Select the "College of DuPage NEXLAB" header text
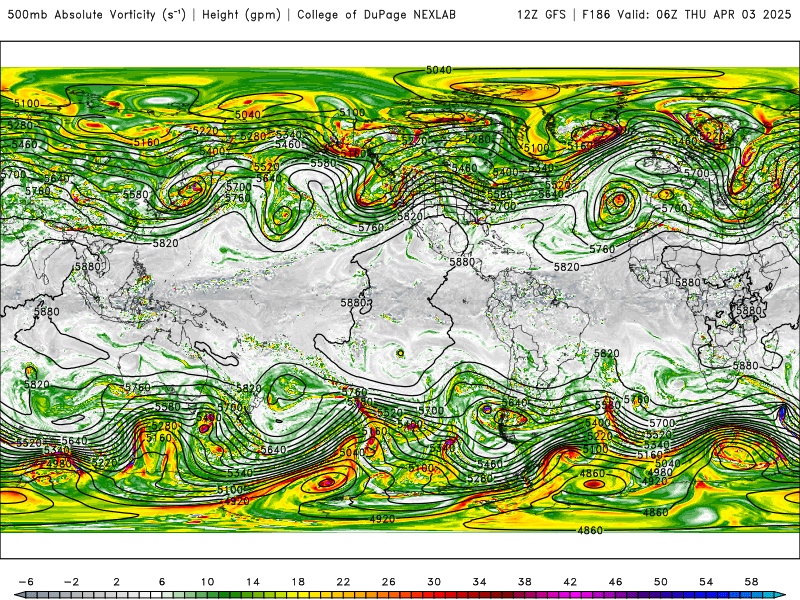 tap(377, 15)
